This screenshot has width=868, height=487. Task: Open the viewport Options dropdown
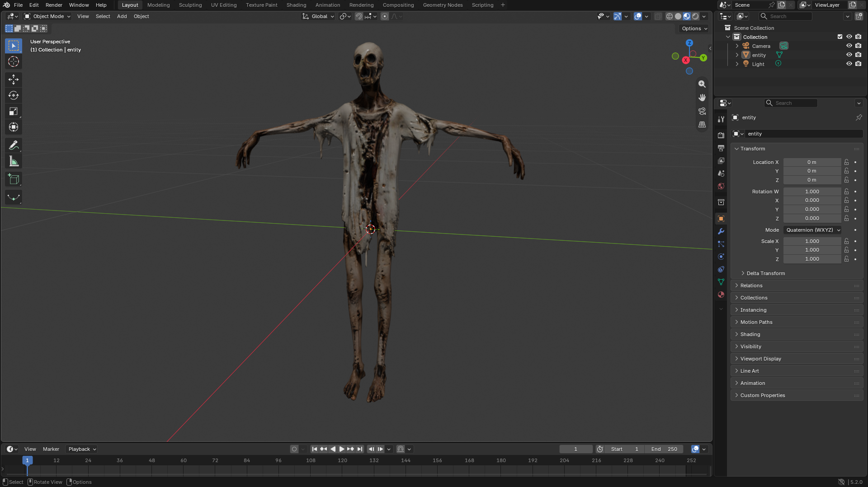coord(694,28)
